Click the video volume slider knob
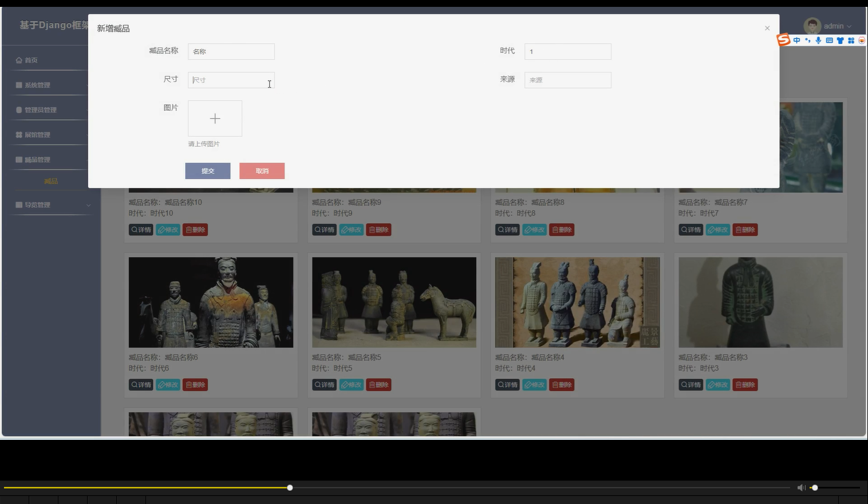The image size is (868, 504). coord(815,487)
